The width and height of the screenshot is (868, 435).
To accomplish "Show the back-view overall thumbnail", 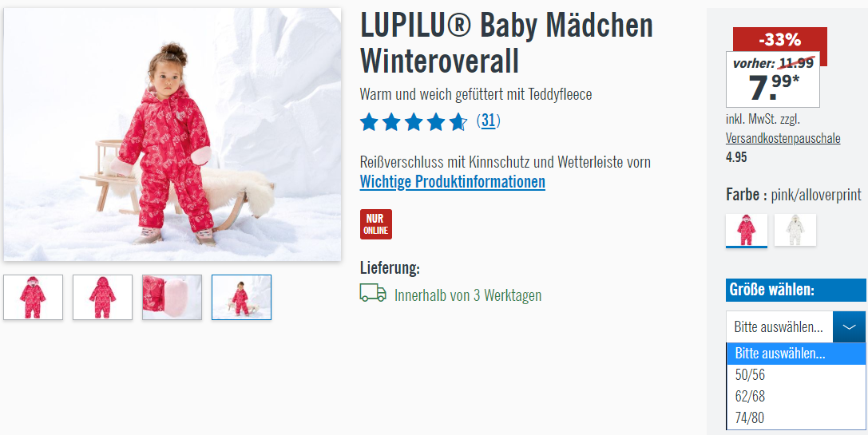I will tap(102, 297).
